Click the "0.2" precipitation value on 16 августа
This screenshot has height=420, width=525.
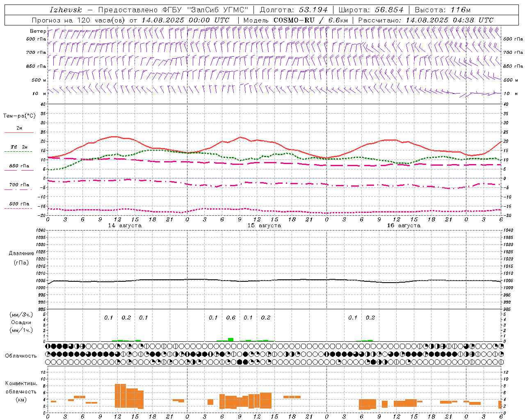tap(370, 318)
